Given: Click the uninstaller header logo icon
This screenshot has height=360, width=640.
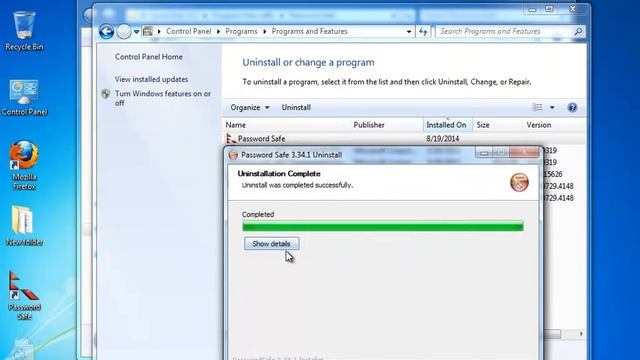Looking at the screenshot, I should (x=519, y=182).
